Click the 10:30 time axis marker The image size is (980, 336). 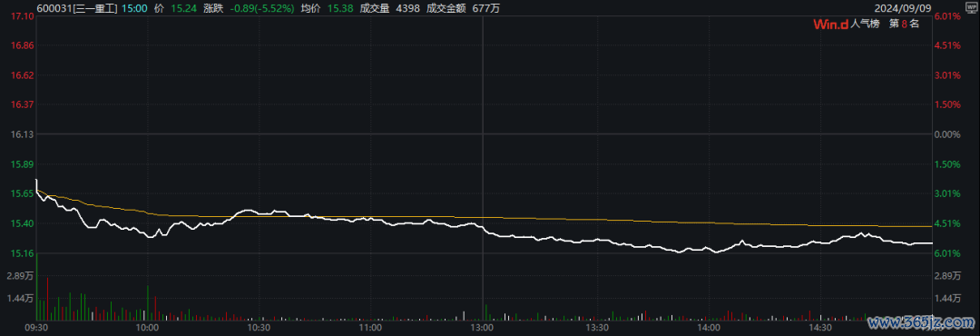pyautogui.click(x=259, y=328)
